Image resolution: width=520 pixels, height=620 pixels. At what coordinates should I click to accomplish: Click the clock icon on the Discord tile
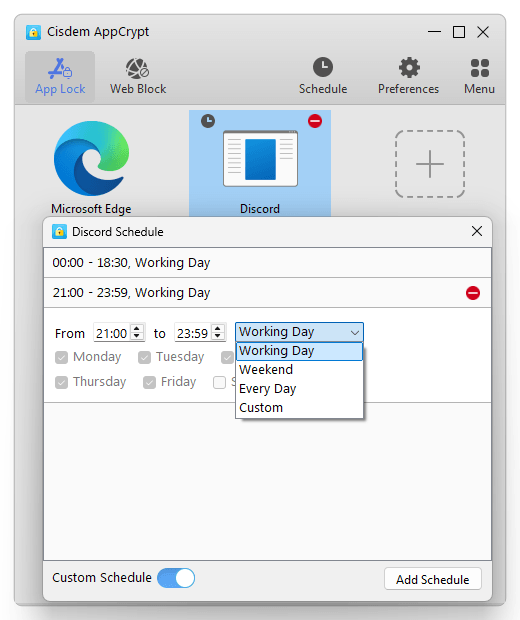(208, 121)
